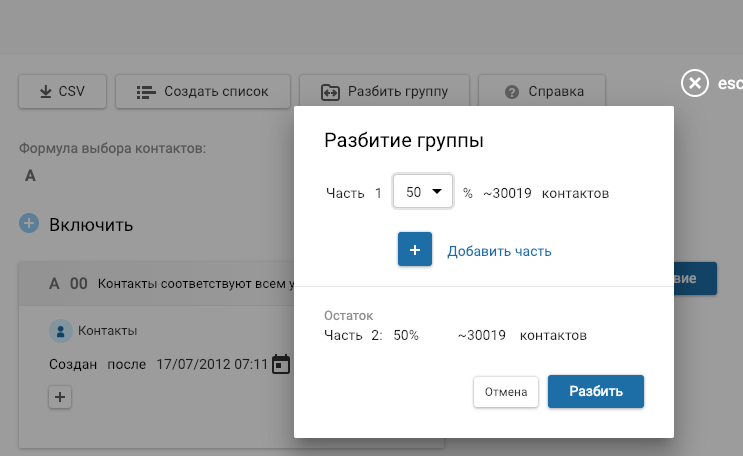Viewport: 743px width, 456px height.
Task: Click the formula letter A
Action: coord(30,176)
